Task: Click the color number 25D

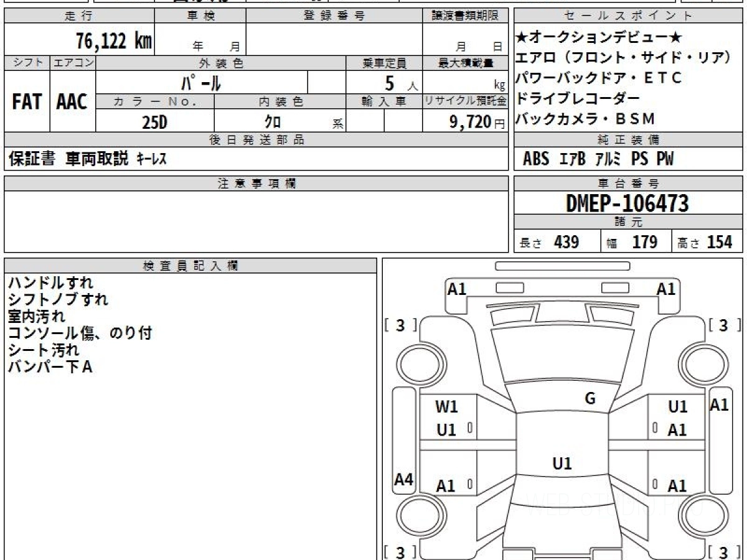Action: [x=155, y=122]
